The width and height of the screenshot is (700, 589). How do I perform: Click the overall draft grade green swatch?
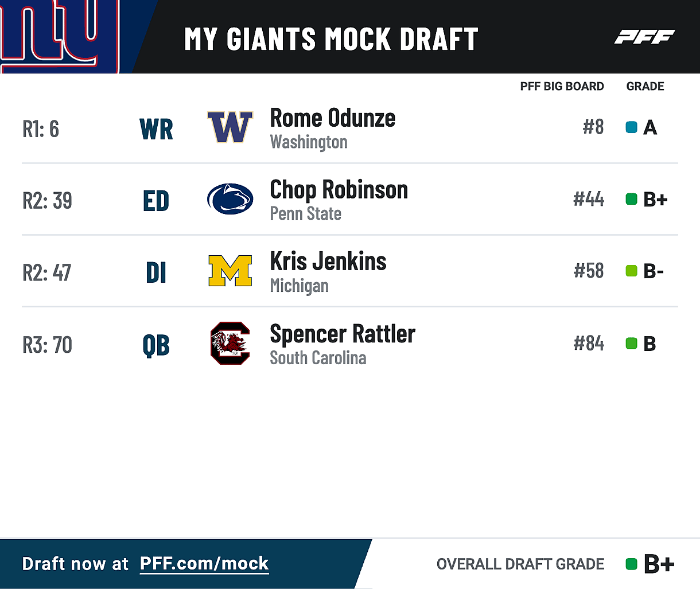(x=631, y=564)
